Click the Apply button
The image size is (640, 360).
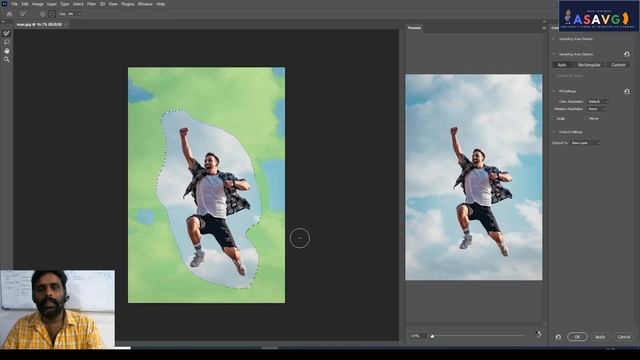[600, 337]
